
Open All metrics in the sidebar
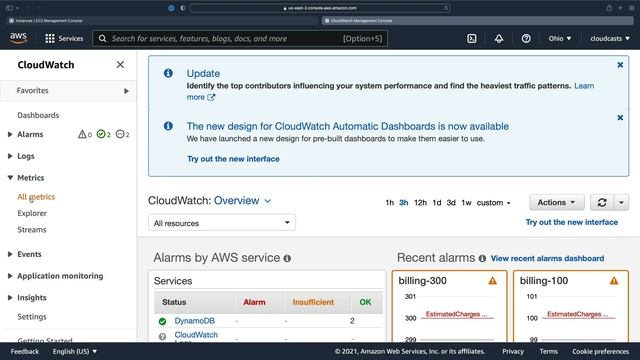(x=36, y=197)
